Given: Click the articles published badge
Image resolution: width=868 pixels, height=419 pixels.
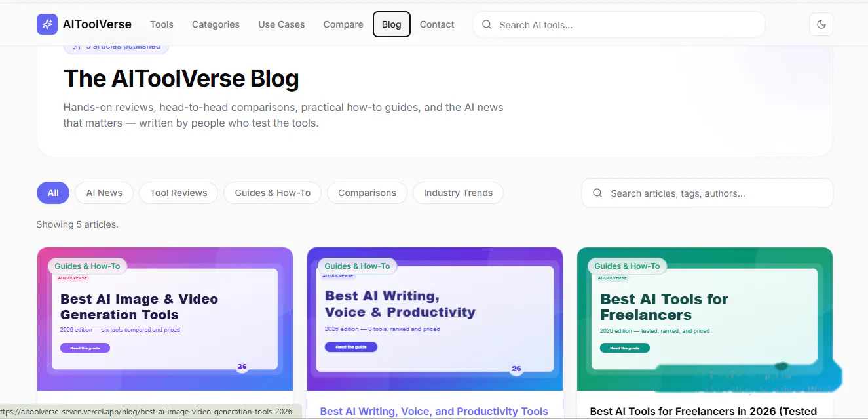Looking at the screenshot, I should (x=117, y=47).
